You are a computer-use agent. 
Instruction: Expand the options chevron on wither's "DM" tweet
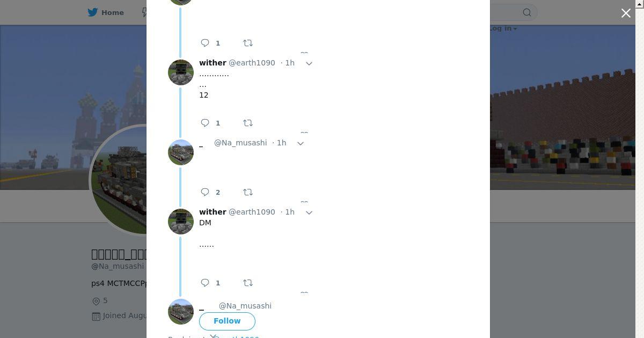click(309, 212)
